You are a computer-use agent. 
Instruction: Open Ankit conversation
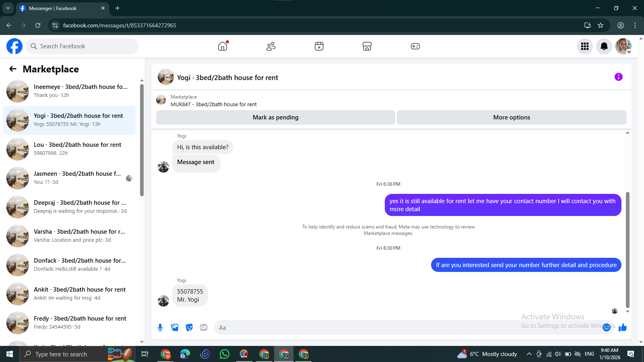(69, 294)
